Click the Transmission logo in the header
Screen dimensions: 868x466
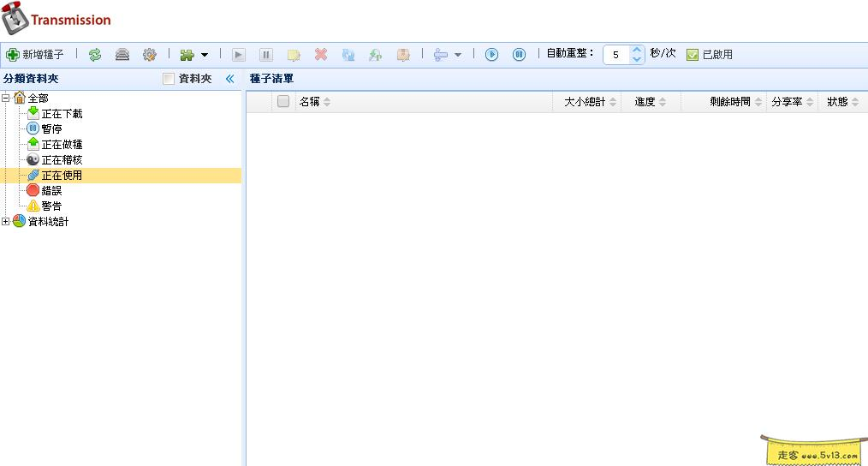click(x=56, y=18)
